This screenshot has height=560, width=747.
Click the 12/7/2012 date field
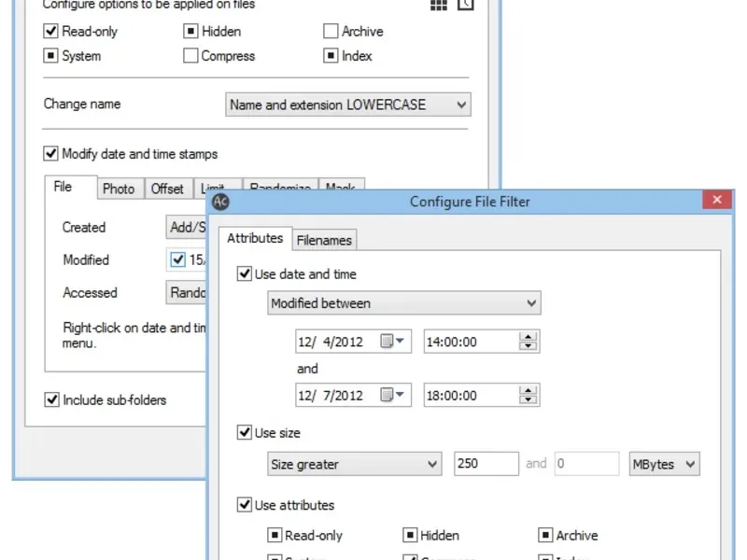tap(353, 395)
